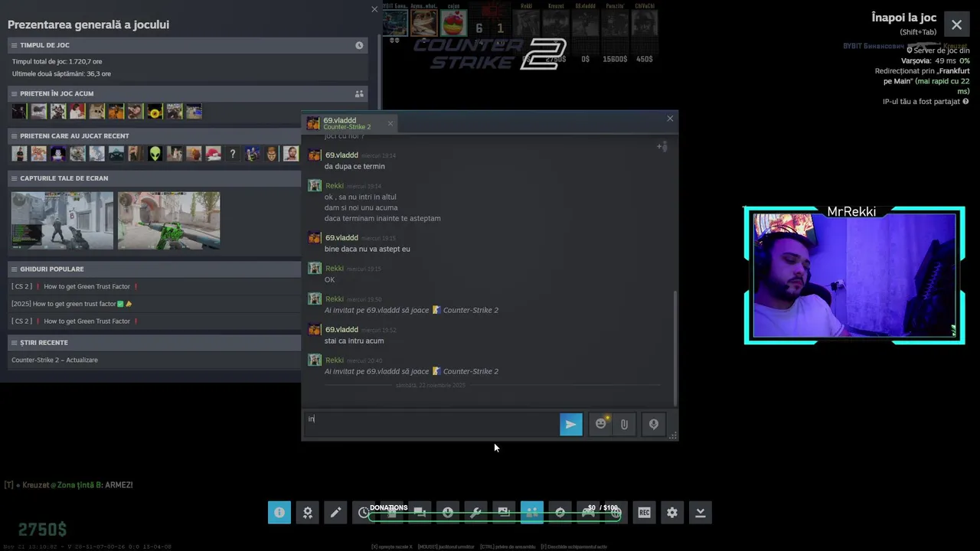Open the achievements icon in overlay toolbar
980x551 pixels.
pos(307,513)
